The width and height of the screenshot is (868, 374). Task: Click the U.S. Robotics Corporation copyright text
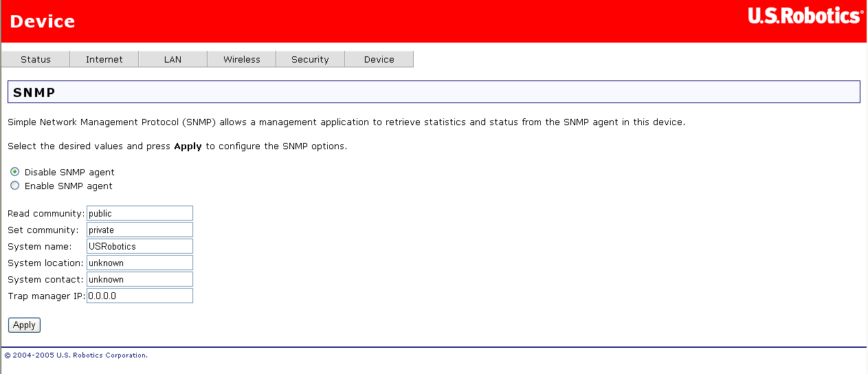[76, 355]
